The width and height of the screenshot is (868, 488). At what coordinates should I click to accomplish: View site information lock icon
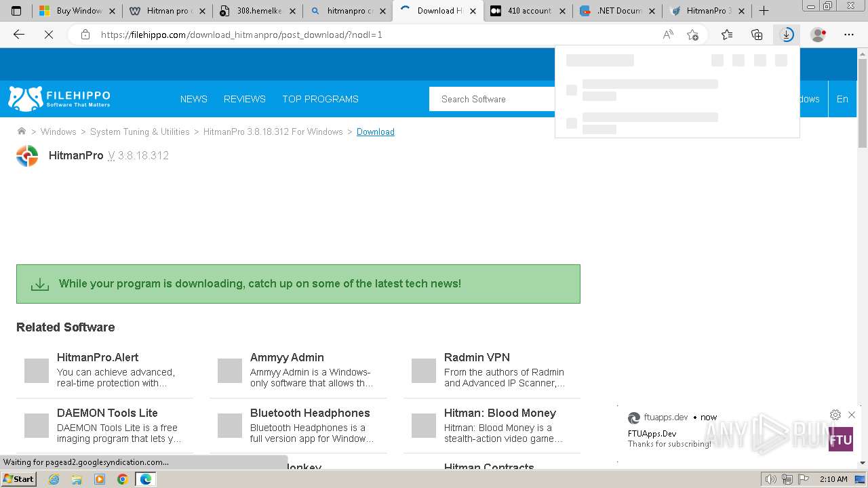click(85, 35)
